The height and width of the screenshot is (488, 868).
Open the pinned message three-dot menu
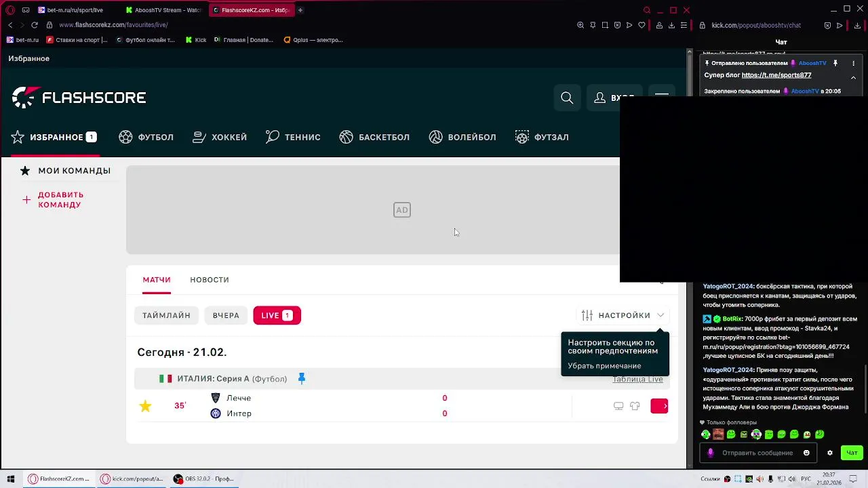click(x=854, y=63)
